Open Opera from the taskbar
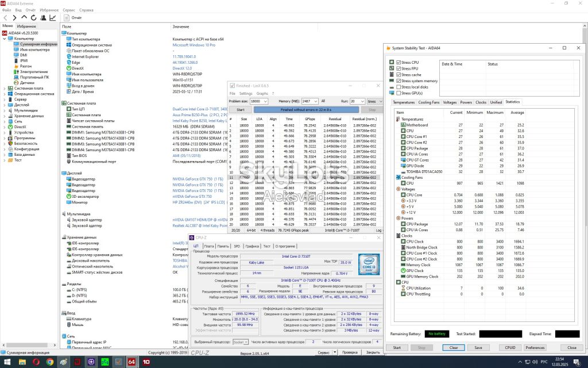The height and width of the screenshot is (368, 588). pos(36,362)
